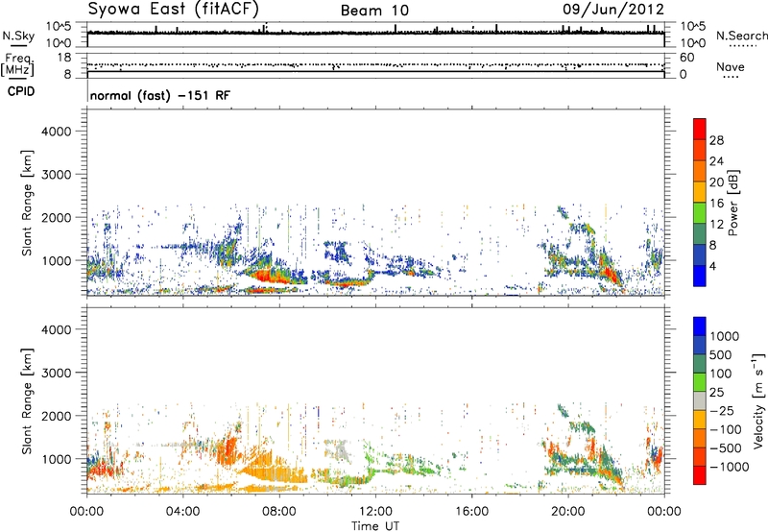768x532 pixels.
Task: Click the "Beam 10" header label
Action: (x=374, y=11)
